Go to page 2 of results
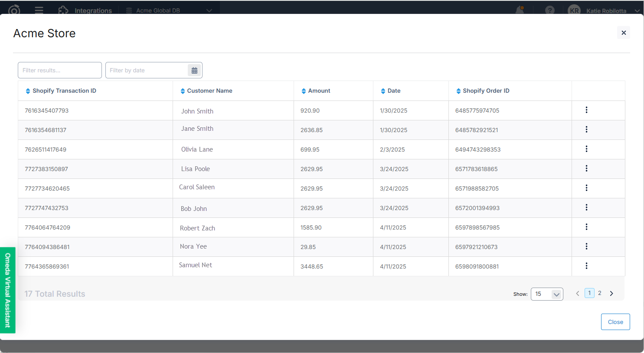This screenshot has height=353, width=644. tap(600, 293)
